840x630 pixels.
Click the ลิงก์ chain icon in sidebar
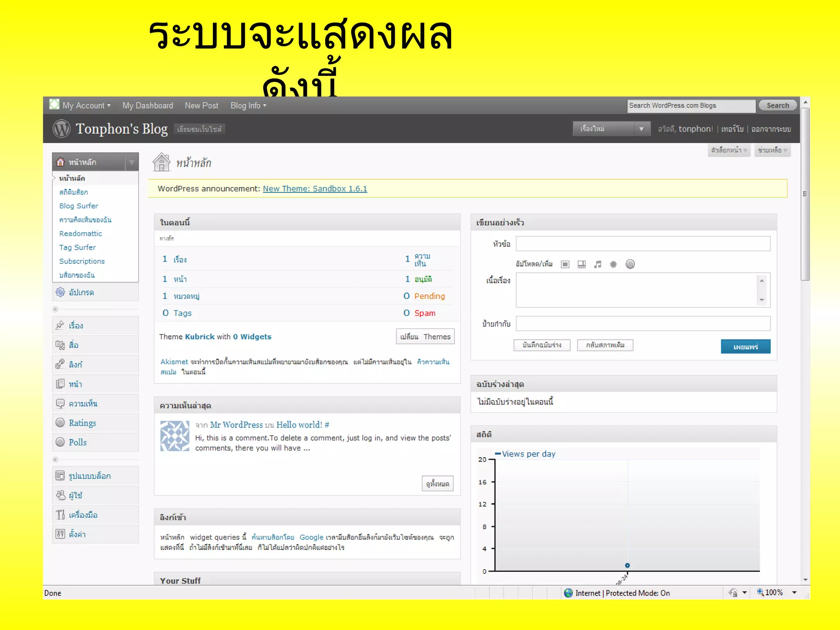[60, 364]
